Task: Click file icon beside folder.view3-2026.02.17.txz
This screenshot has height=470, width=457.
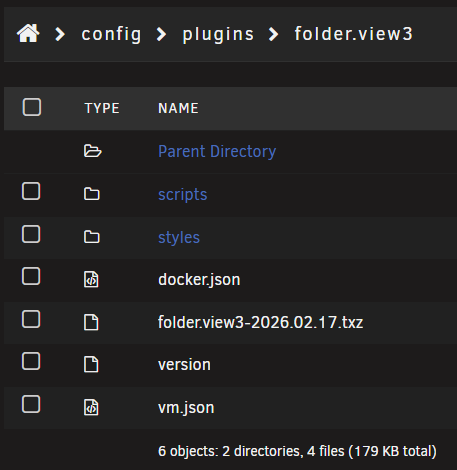Action: click(91, 322)
